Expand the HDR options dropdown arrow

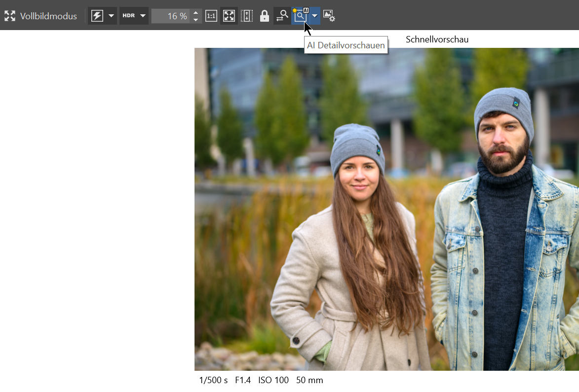click(143, 16)
